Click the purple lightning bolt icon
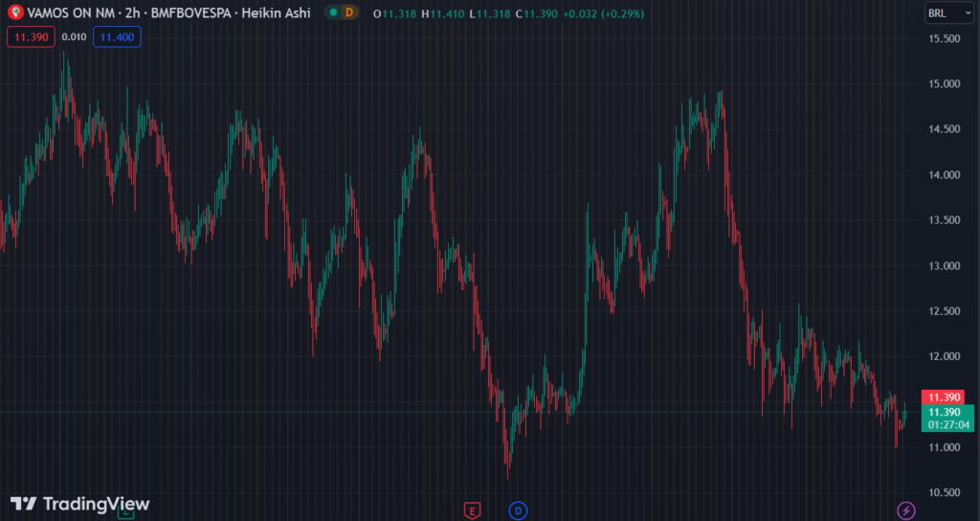Screen dimensions: 980x521 click(x=905, y=510)
